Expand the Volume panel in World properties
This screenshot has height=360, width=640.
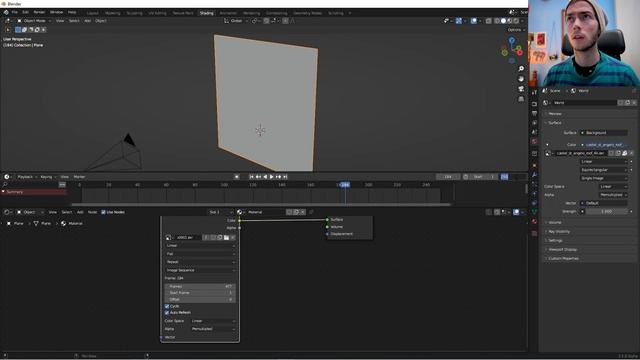(x=555, y=222)
